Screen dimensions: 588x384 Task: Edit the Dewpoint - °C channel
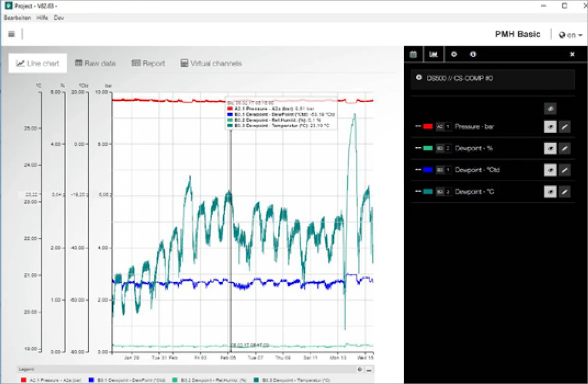coord(565,192)
